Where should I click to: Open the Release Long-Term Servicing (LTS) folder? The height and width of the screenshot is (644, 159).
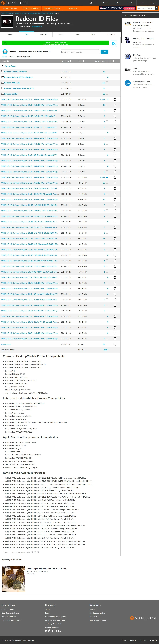(19, 88)
